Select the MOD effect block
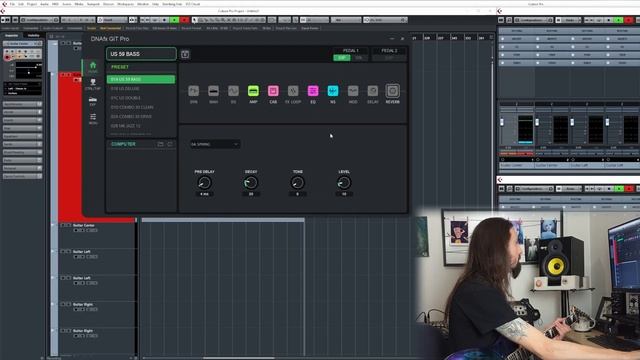The image size is (640, 360). tap(353, 91)
